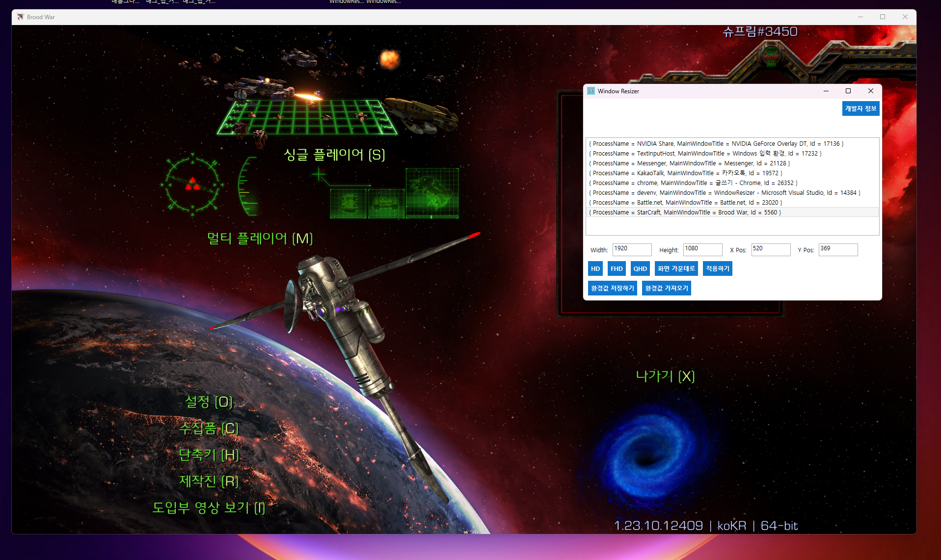The image size is (941, 560).
Task: Open game settings 설정 (O)
Action: (x=209, y=402)
